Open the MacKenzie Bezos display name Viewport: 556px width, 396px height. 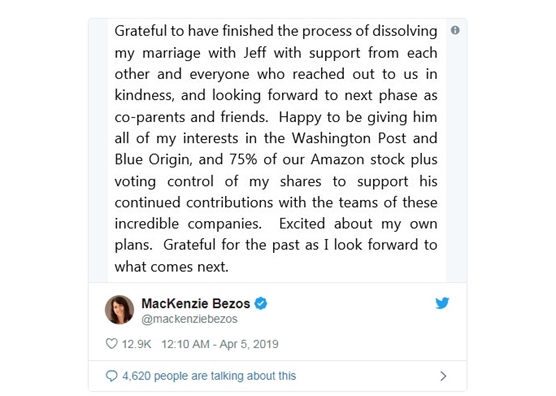(x=196, y=303)
